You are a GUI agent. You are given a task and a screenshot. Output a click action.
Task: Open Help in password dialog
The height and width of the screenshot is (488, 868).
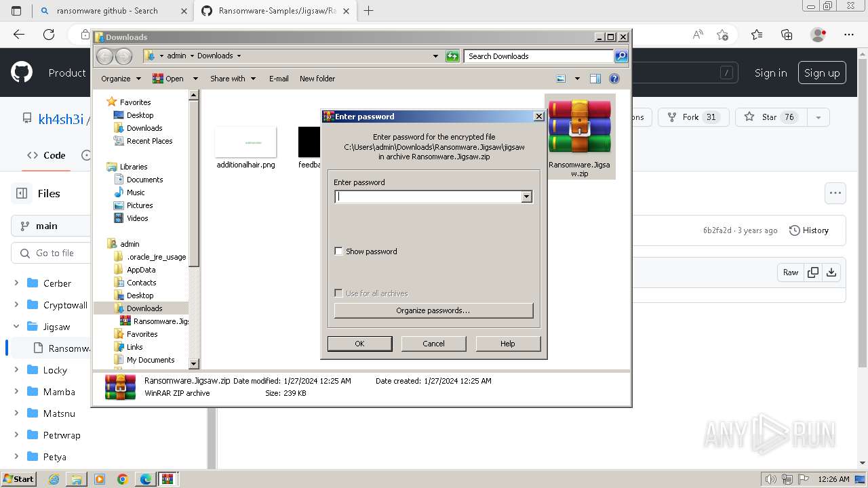[x=508, y=344]
